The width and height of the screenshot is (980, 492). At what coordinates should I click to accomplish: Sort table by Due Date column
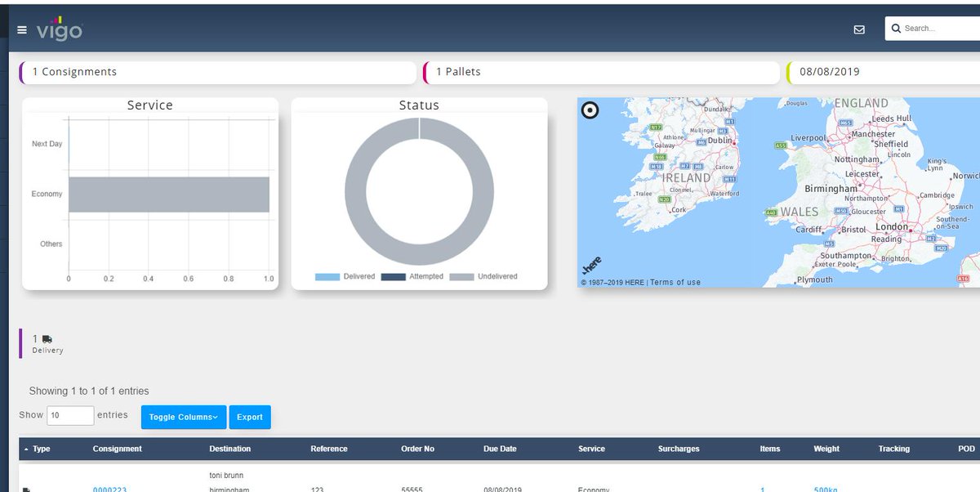pyautogui.click(x=500, y=449)
